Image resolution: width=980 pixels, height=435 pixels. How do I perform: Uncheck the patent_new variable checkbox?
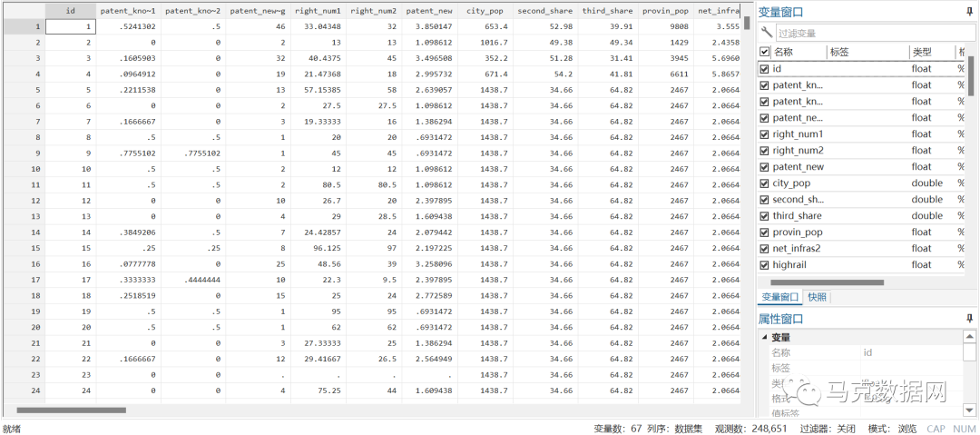click(764, 166)
